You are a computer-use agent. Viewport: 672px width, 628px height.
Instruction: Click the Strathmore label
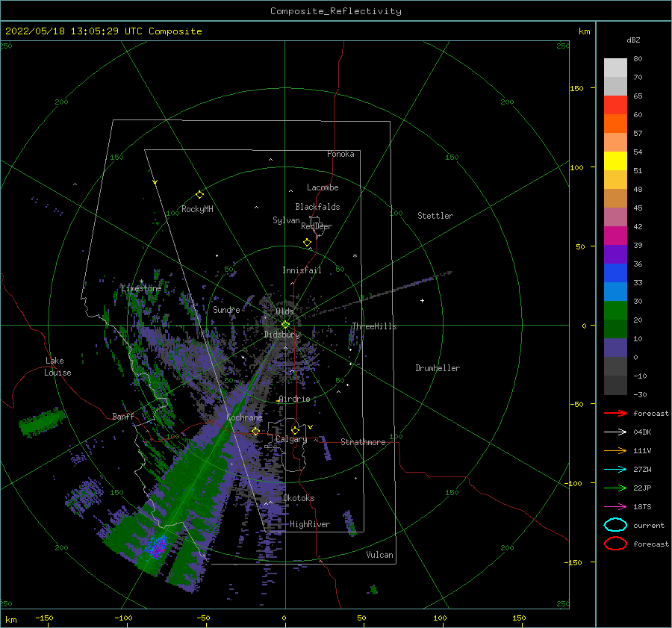click(x=363, y=442)
